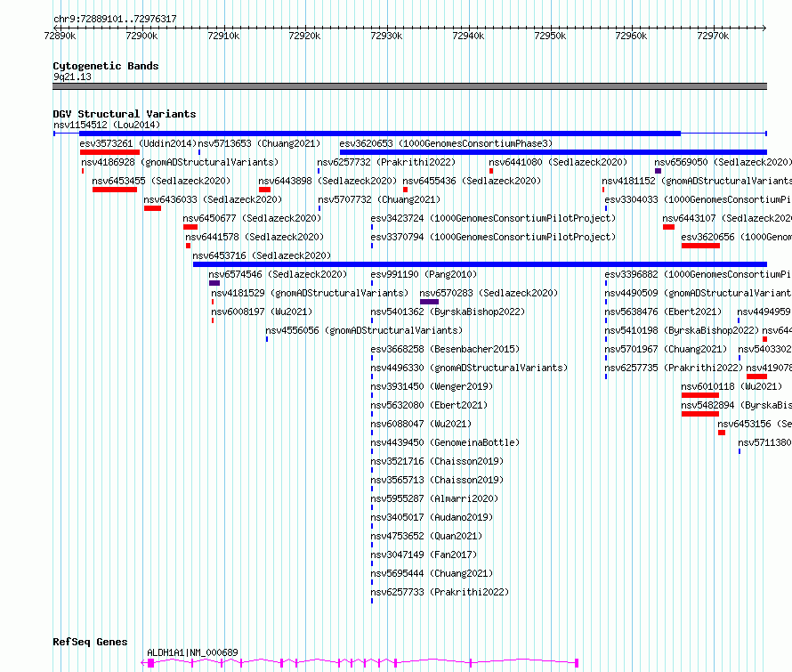Open nsv5410198 (ByrskaBishop2022) variant

point(682,330)
